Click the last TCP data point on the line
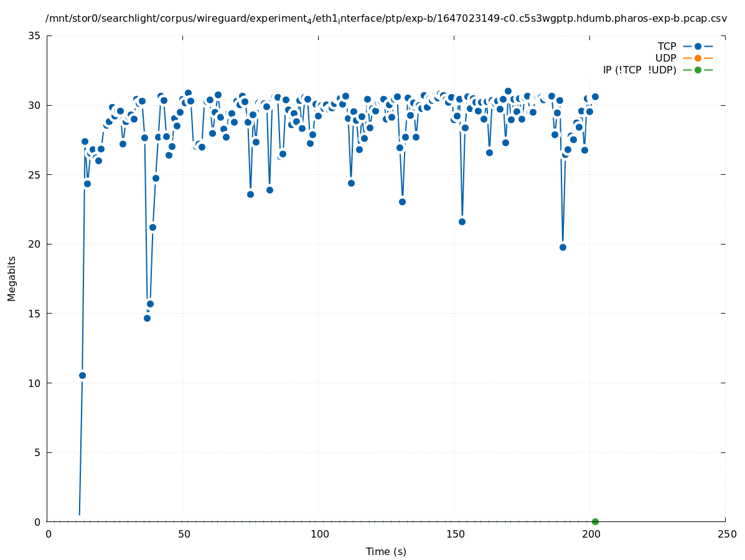The height and width of the screenshot is (560, 745). click(x=595, y=96)
